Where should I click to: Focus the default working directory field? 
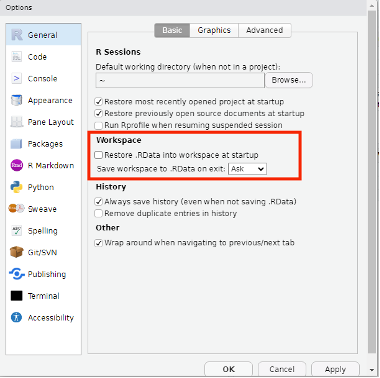coord(180,80)
